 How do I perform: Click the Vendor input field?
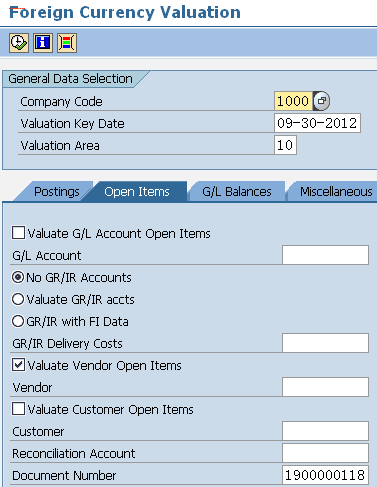[325, 387]
